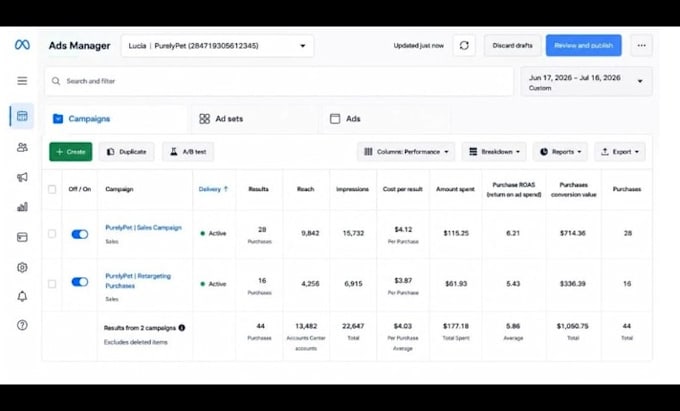Check the select-all campaigns checkbox in header
This screenshot has width=680, height=411.
tap(52, 189)
